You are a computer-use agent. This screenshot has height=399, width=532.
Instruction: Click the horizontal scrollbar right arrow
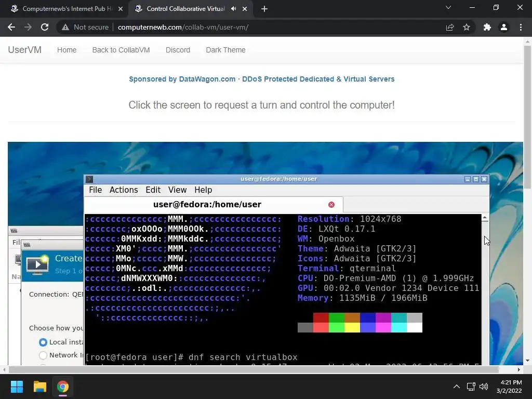coord(519,369)
